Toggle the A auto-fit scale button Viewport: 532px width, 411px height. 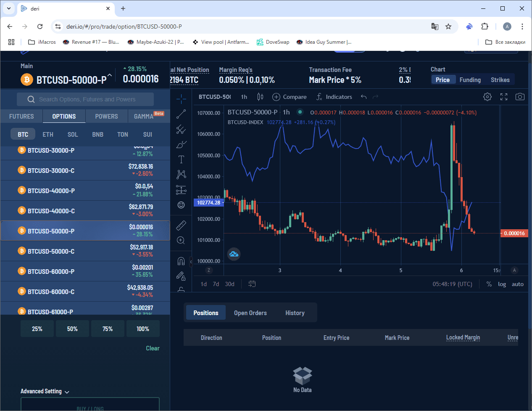point(514,270)
